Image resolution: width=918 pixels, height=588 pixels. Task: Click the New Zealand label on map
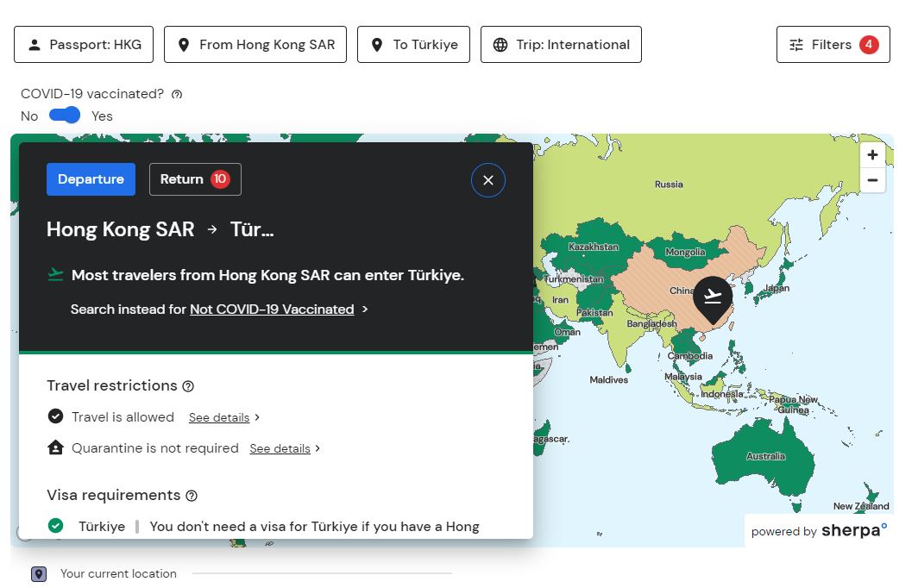[x=861, y=506]
